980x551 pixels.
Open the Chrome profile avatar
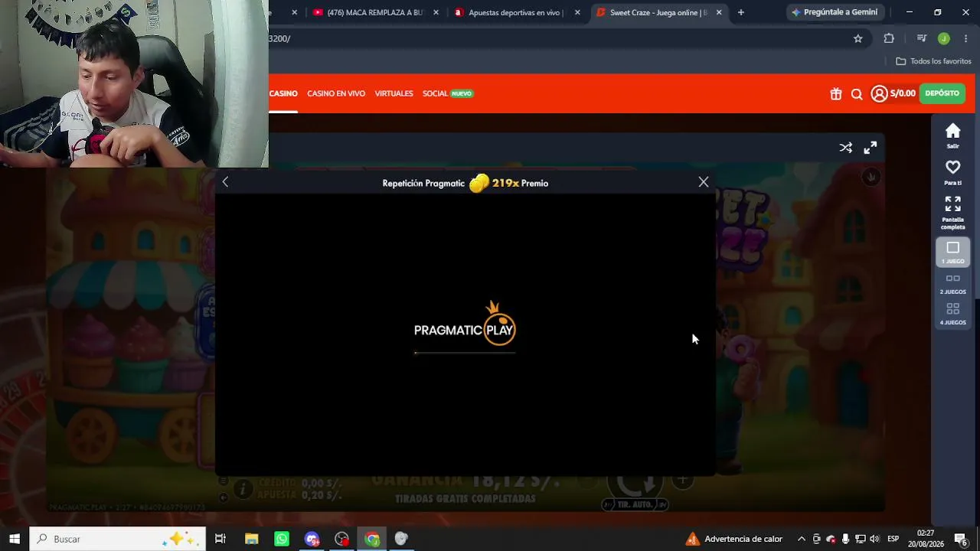click(944, 38)
